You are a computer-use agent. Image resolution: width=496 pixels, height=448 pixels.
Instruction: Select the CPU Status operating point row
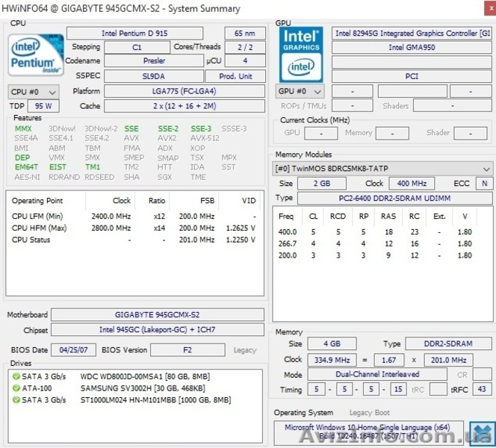pos(134,240)
